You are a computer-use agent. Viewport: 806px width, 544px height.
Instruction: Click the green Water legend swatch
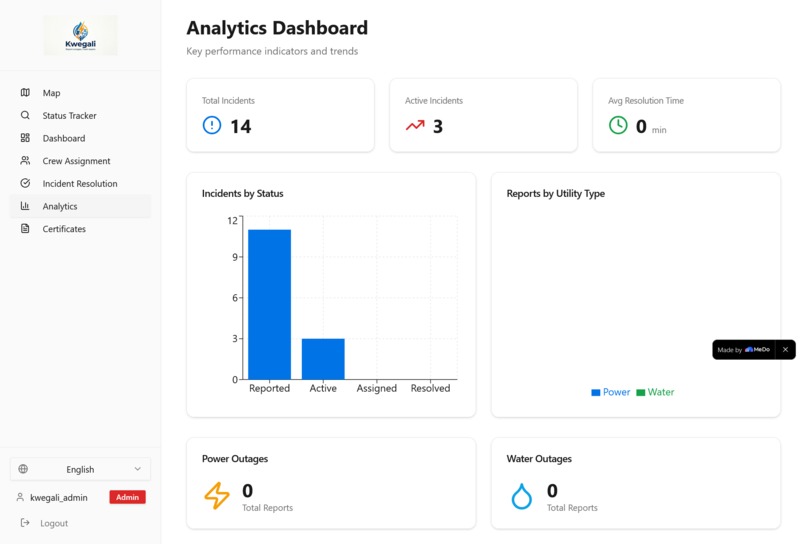[x=640, y=392]
